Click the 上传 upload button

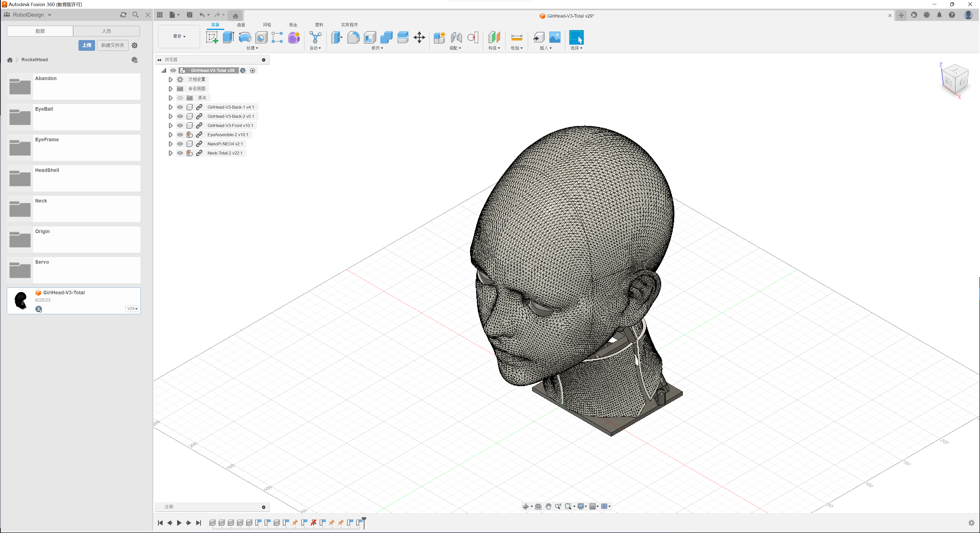coord(87,45)
